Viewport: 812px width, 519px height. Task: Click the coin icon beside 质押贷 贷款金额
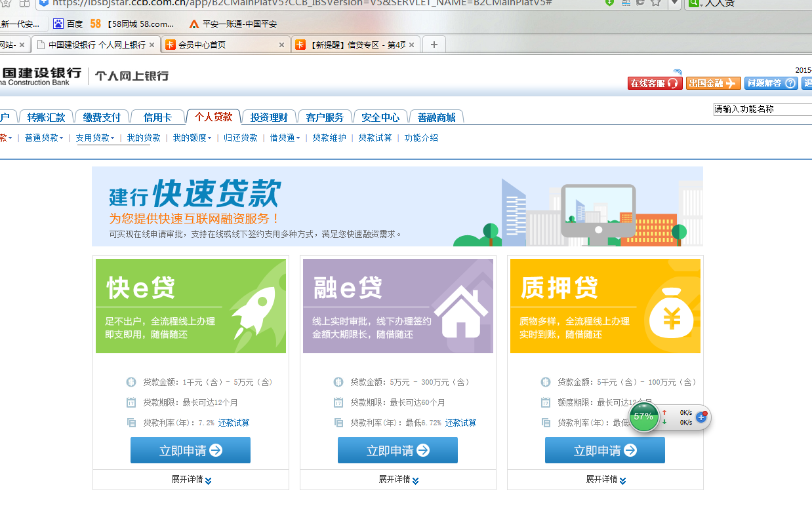click(x=546, y=382)
